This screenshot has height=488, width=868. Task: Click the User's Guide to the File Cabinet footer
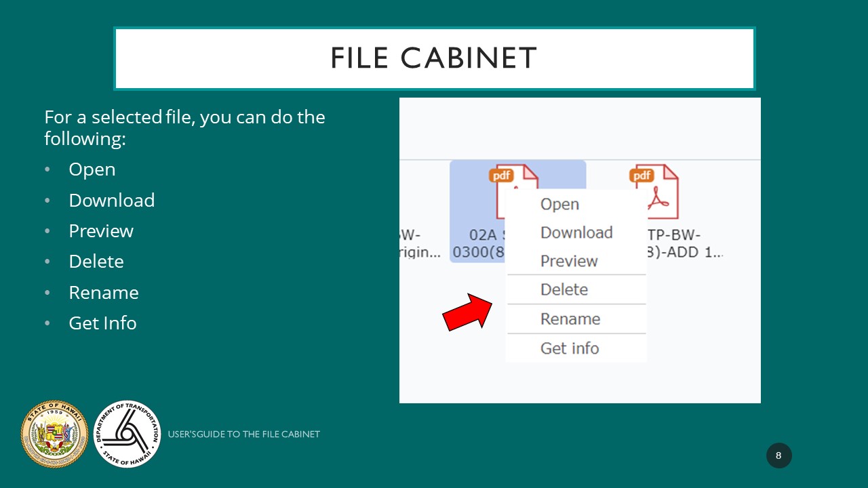pos(244,434)
